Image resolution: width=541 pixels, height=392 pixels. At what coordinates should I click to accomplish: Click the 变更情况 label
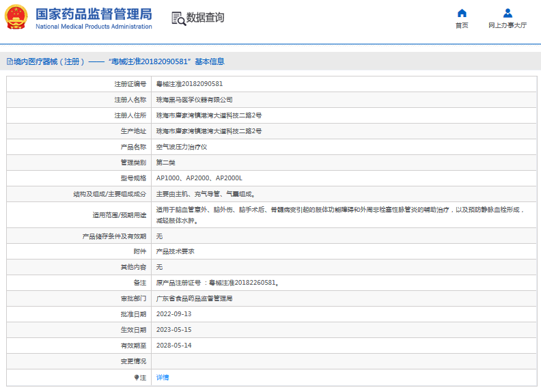pos(133,361)
